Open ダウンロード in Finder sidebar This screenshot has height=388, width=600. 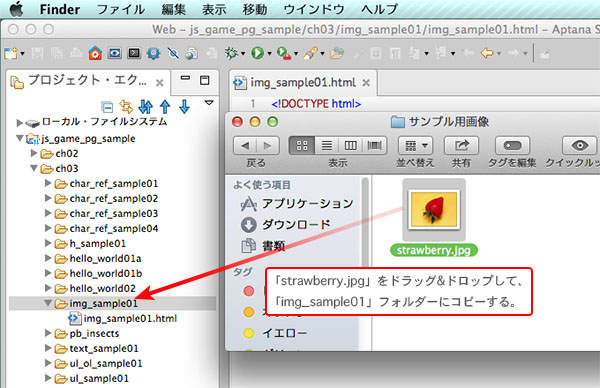(x=285, y=225)
